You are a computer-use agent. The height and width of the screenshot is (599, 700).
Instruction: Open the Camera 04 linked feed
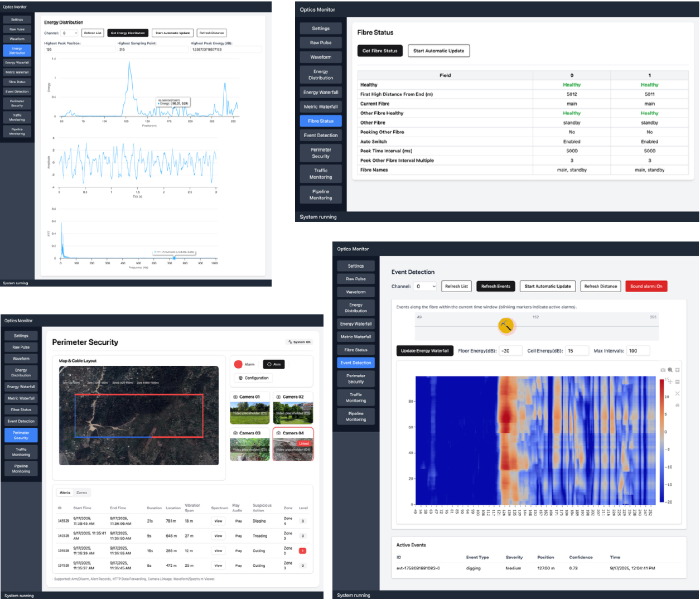point(293,447)
